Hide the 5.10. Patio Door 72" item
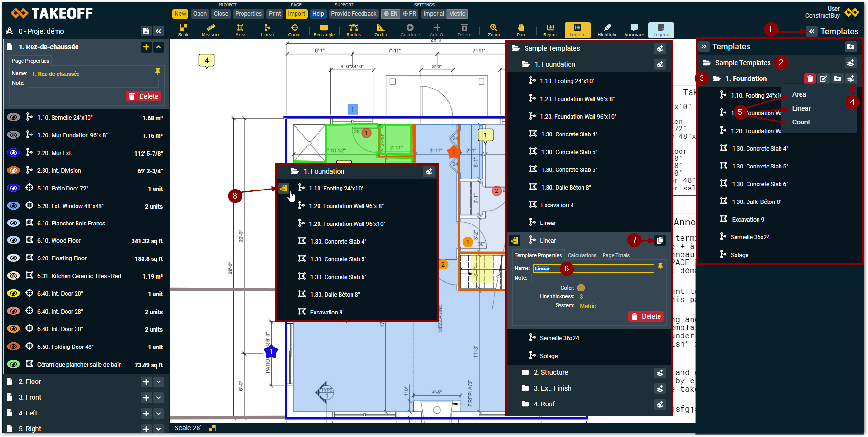This screenshot has height=437, width=868. coord(13,189)
